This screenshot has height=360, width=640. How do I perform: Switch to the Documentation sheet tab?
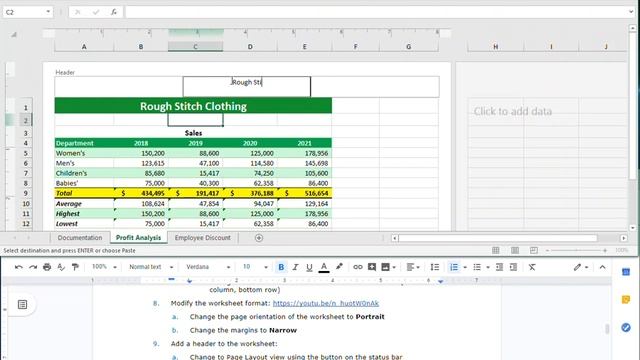click(80, 238)
